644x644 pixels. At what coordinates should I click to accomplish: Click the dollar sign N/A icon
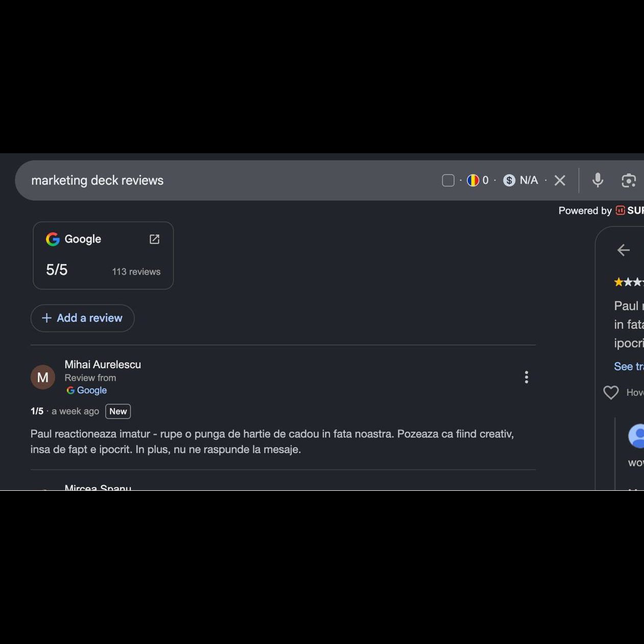tap(509, 180)
